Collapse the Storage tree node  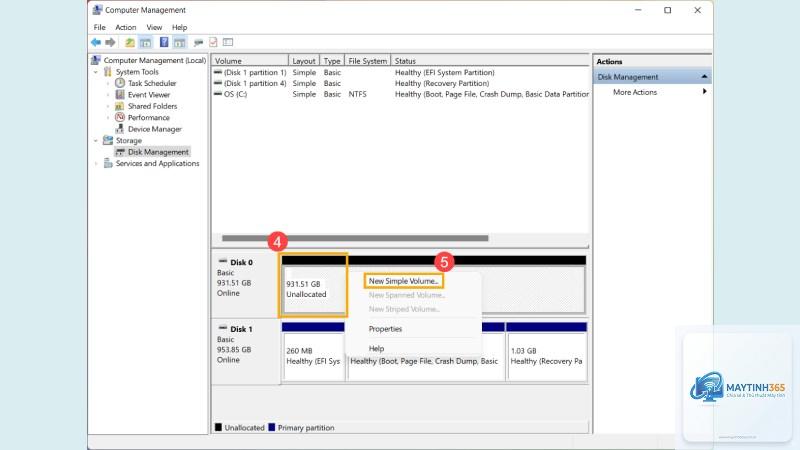96,140
